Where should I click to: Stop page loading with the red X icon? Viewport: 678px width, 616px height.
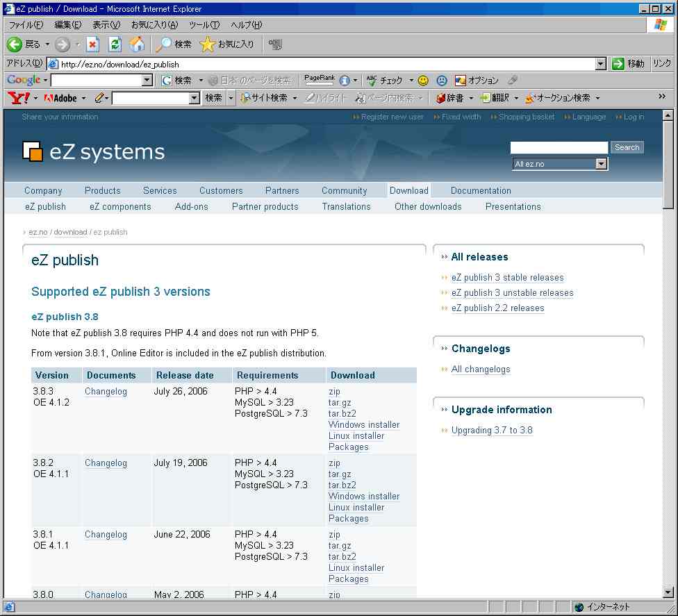(x=92, y=44)
